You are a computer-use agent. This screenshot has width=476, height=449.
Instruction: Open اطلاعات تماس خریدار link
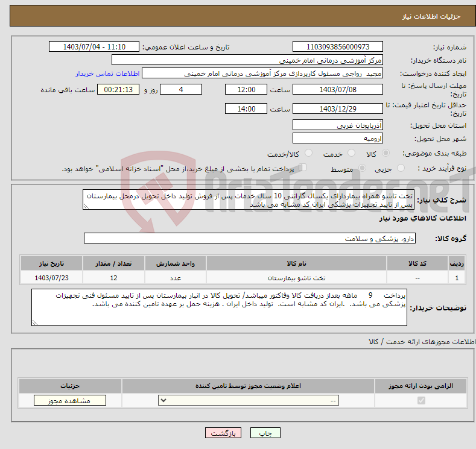pos(107,74)
